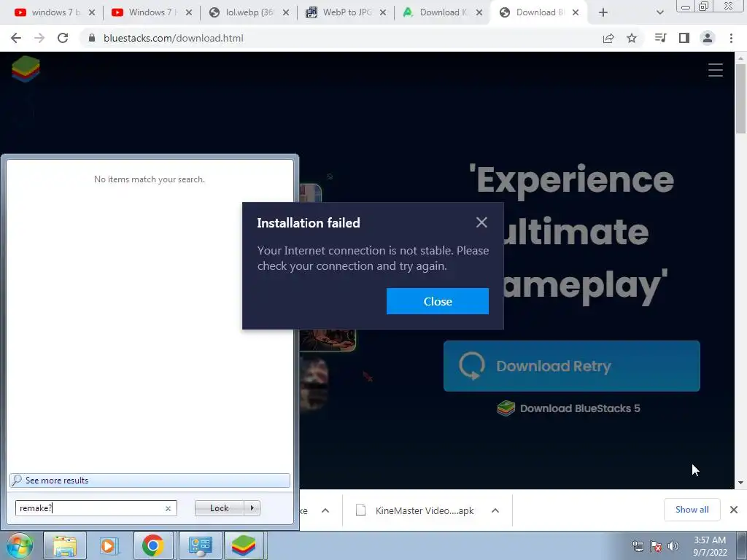The image size is (747, 560).
Task: Open Windows Explorer from taskbar
Action: click(65, 545)
